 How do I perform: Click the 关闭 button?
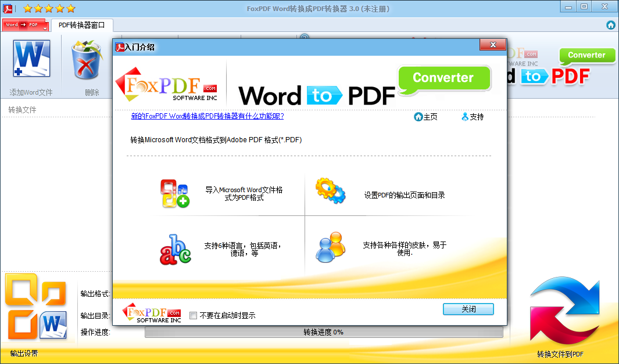pyautogui.click(x=468, y=309)
